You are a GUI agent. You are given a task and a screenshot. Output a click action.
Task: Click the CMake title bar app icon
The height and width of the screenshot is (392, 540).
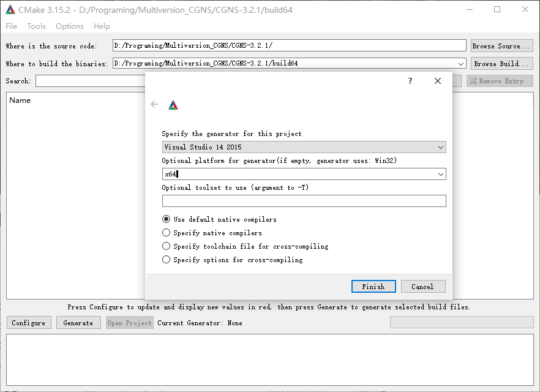[10, 10]
